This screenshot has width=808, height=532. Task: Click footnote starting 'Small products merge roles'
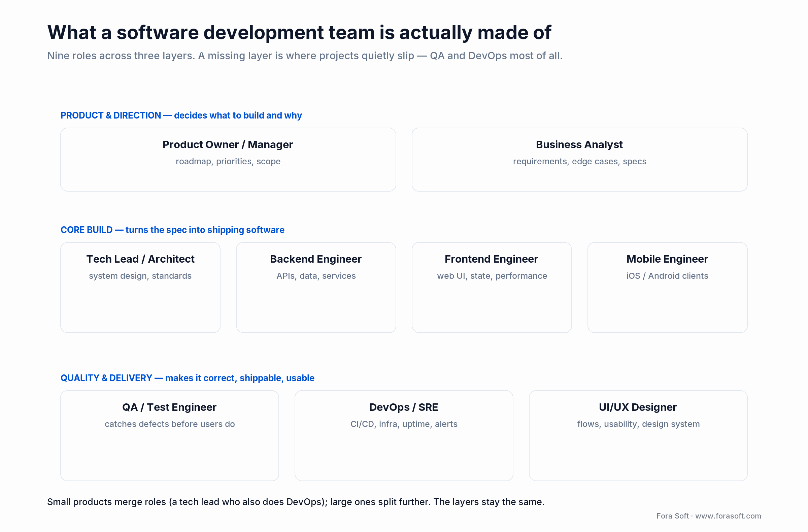pyautogui.click(x=296, y=502)
